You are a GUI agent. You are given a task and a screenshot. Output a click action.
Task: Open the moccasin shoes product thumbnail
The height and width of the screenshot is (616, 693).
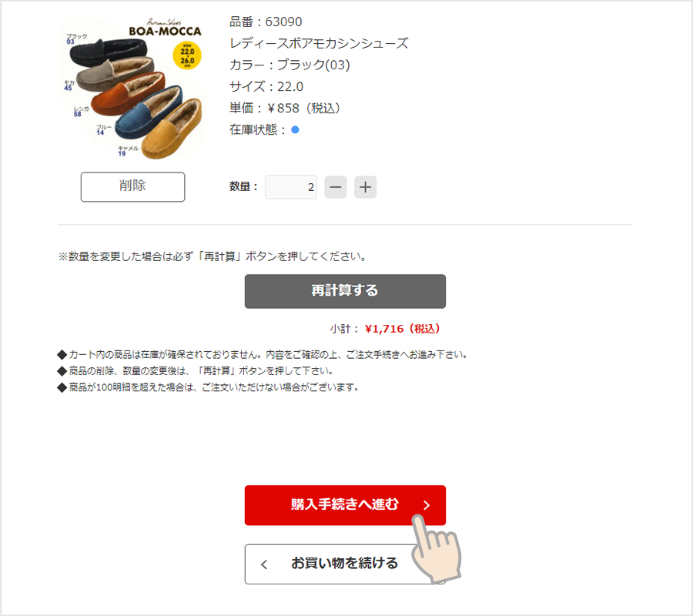[x=132, y=88]
